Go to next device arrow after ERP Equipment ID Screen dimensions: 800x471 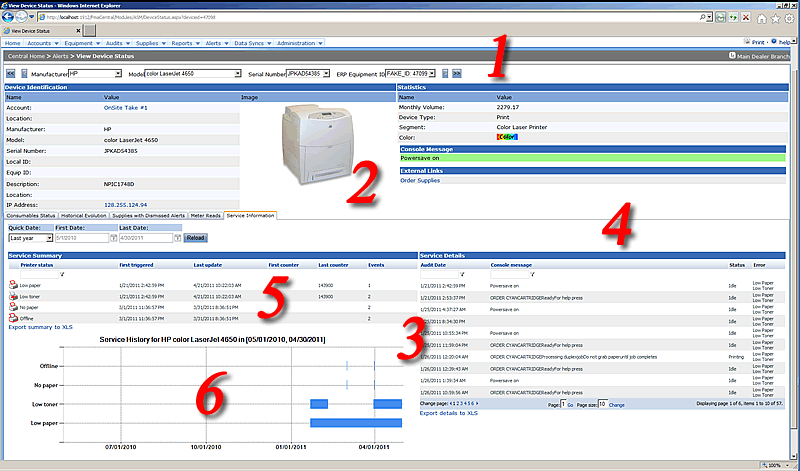[x=445, y=73]
